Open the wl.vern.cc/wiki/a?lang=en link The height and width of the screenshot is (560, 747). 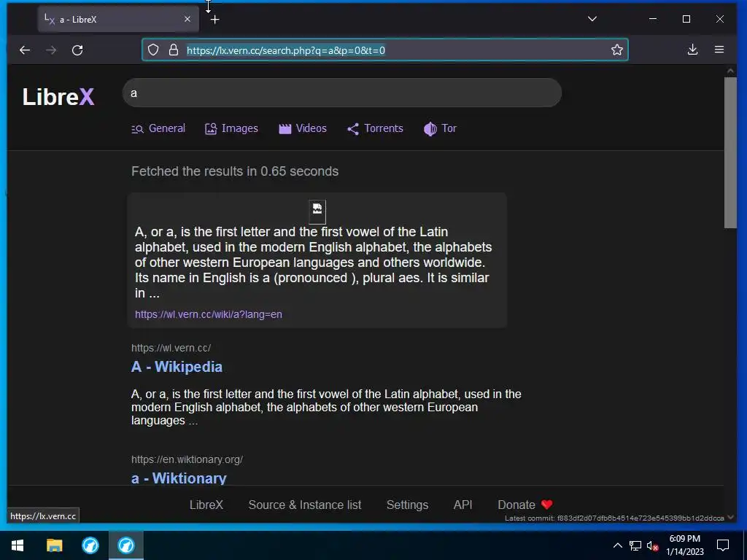coord(208,314)
